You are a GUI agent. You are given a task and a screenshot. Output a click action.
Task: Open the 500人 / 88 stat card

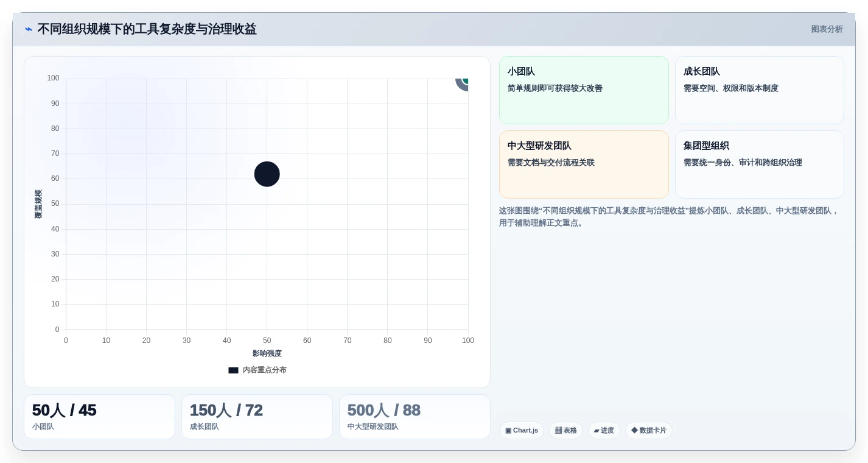(415, 417)
